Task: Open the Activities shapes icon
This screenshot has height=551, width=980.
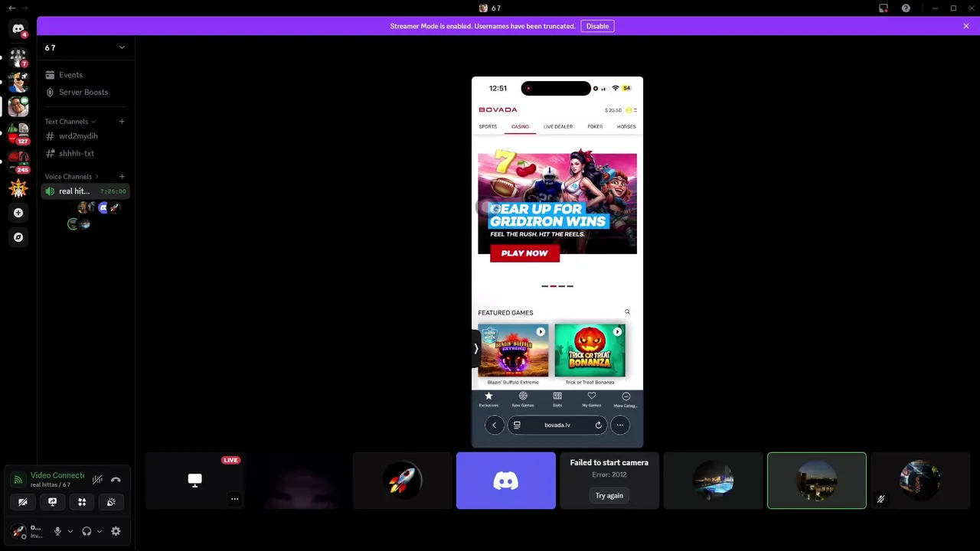Action: pyautogui.click(x=82, y=502)
